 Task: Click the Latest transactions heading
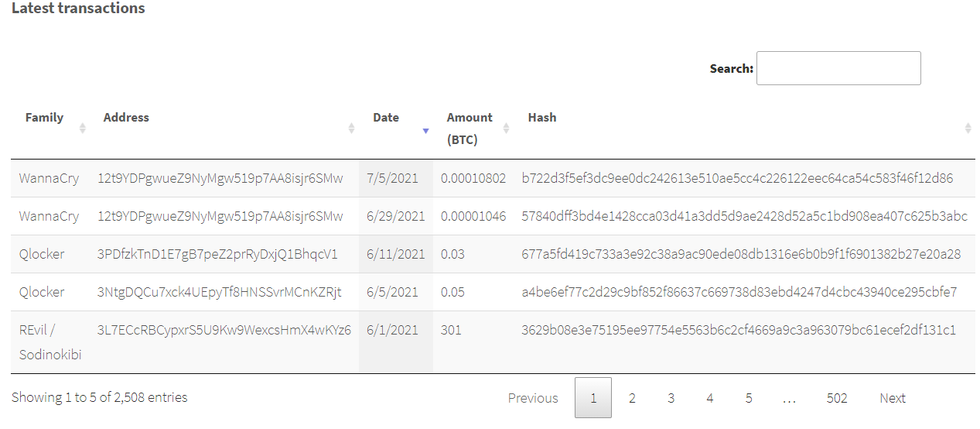pyautogui.click(x=78, y=9)
